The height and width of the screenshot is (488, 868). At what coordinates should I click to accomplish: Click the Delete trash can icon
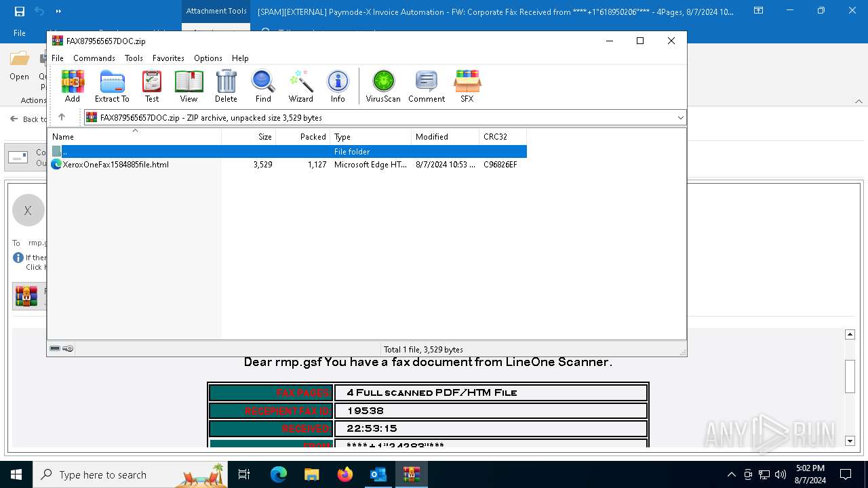click(226, 86)
